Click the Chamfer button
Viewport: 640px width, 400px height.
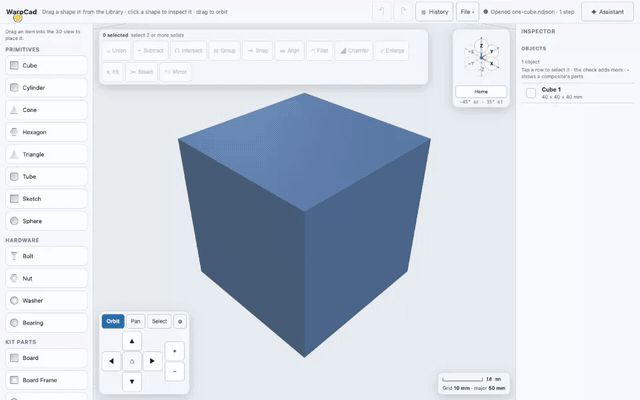354,51
